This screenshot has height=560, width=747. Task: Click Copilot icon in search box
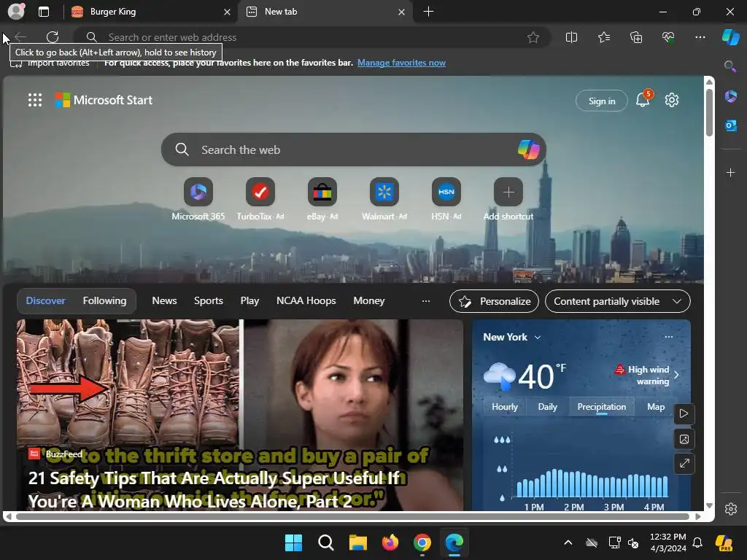528,149
